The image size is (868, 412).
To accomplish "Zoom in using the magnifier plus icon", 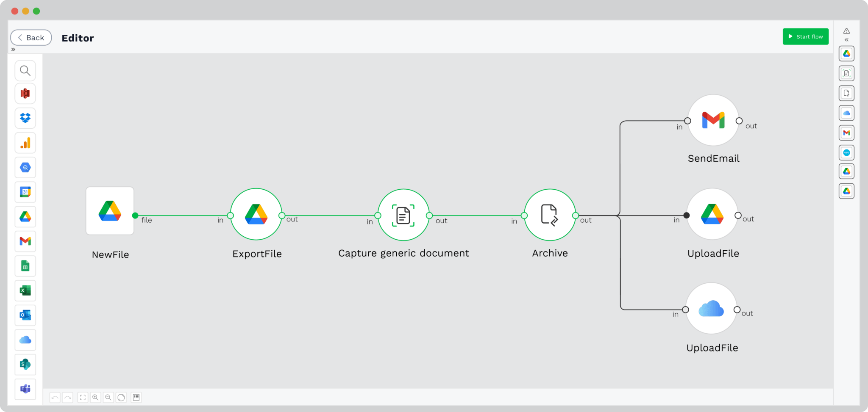I will 96,397.
